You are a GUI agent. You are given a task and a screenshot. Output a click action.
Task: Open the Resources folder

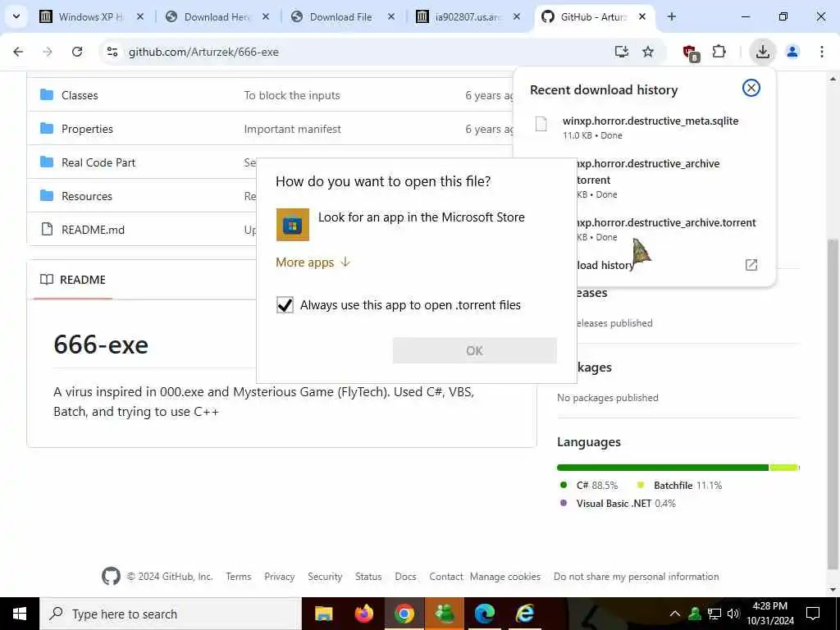point(87,196)
